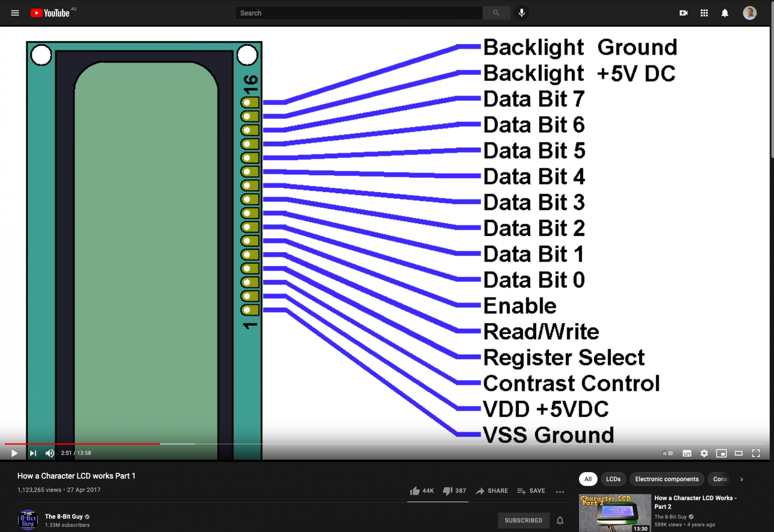774x532 pixels.
Task: Select the Electronic components chip
Action: click(666, 479)
